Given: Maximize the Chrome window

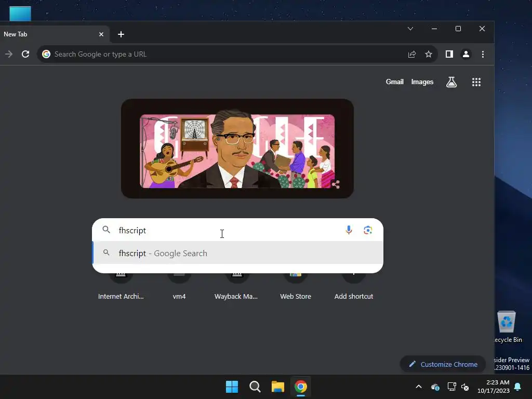Looking at the screenshot, I should click(x=458, y=29).
